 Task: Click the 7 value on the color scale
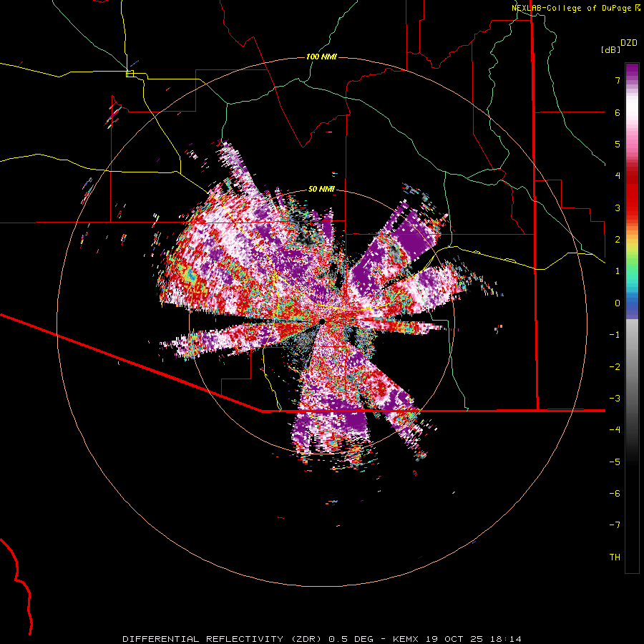(618, 80)
